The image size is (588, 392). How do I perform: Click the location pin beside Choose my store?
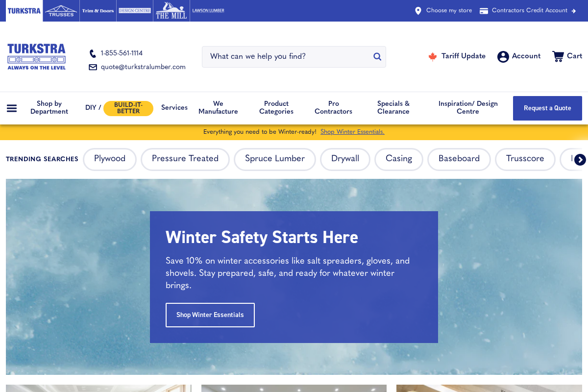(418, 10)
